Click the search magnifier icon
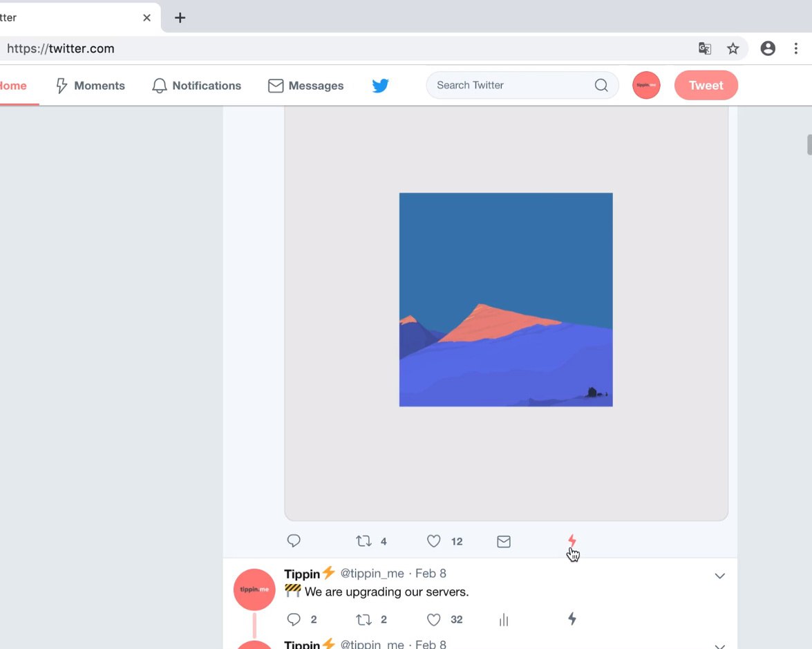Screen dimensions: 812x649 (601, 85)
